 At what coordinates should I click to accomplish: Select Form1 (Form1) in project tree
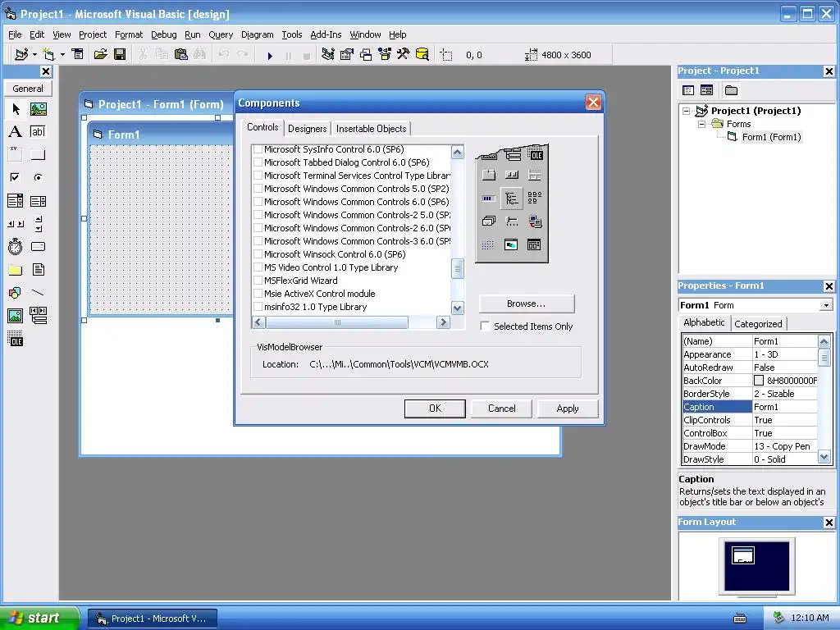pos(771,137)
